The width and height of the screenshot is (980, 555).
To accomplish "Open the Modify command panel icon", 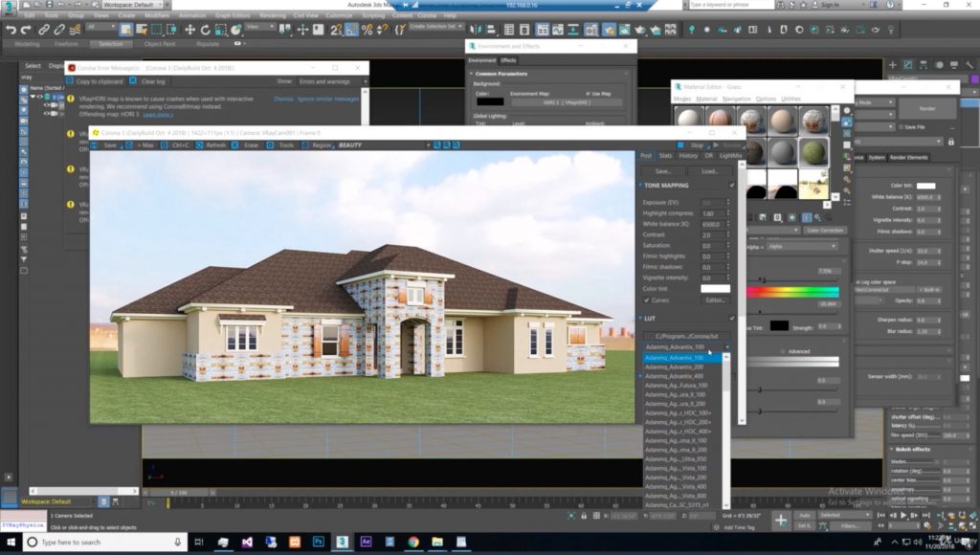I will (x=907, y=64).
